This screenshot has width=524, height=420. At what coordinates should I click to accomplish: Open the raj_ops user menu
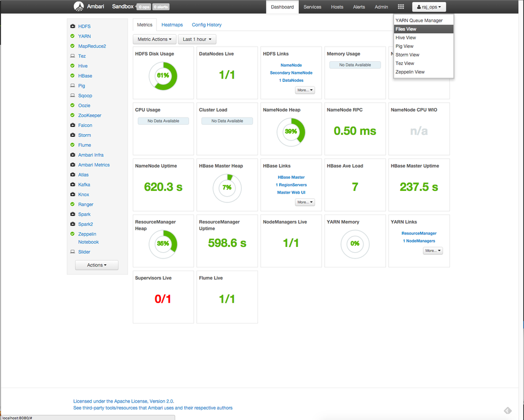429,7
